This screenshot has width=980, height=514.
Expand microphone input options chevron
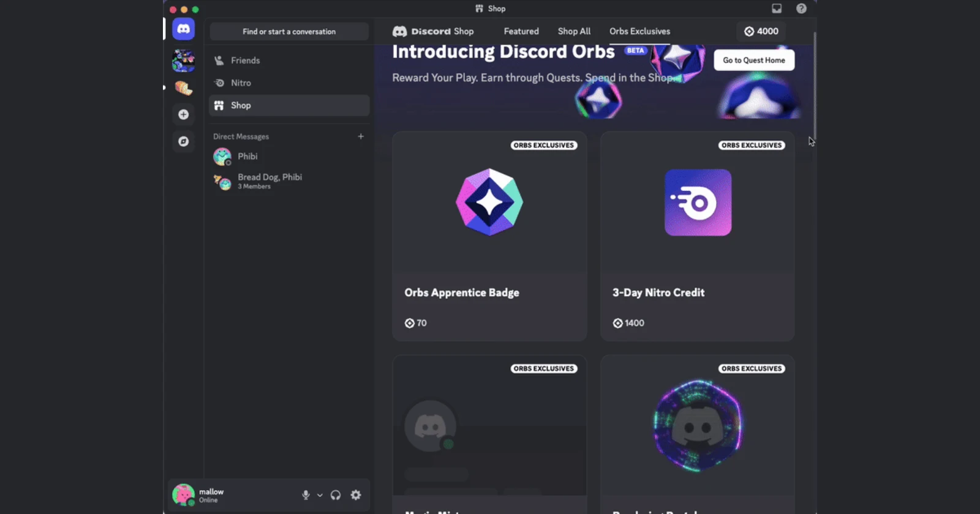(x=320, y=495)
